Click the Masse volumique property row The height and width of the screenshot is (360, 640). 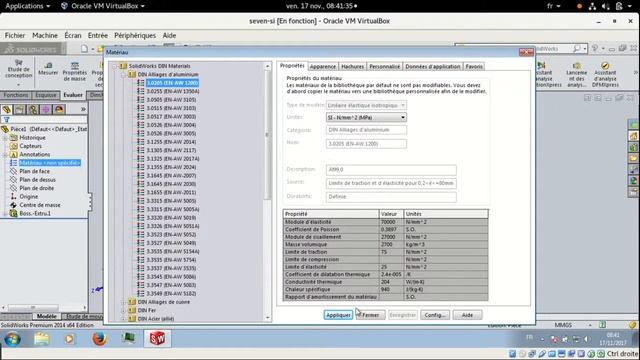click(x=385, y=244)
